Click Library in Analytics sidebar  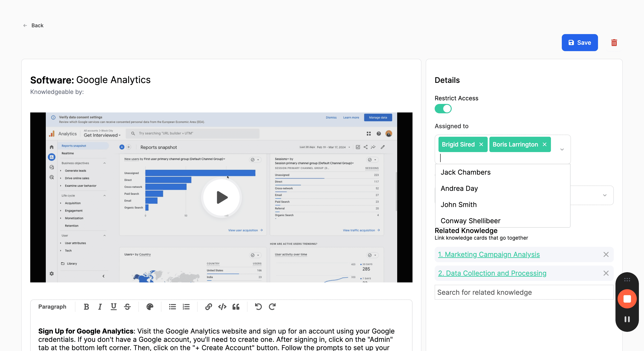pyautogui.click(x=69, y=263)
